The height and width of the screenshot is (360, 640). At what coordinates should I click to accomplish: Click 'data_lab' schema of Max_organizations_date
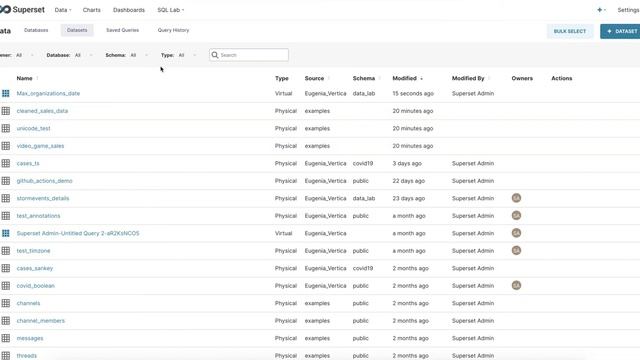[x=364, y=93]
